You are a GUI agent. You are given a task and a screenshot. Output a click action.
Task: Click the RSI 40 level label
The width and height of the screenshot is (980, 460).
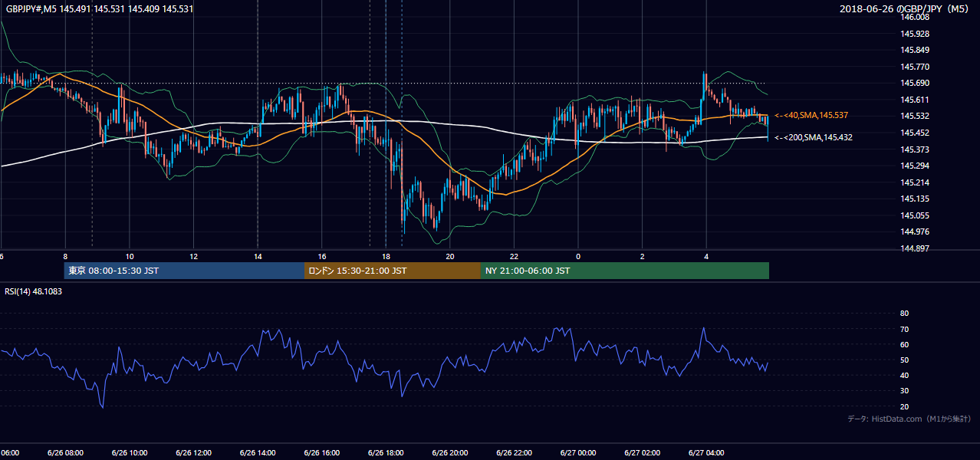tap(904, 375)
